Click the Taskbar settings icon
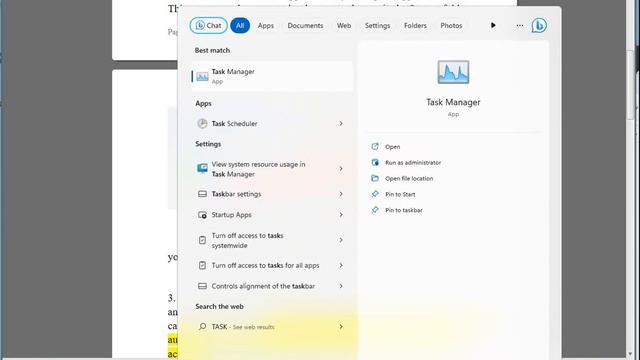Image resolution: width=640 pixels, height=360 pixels. point(202,194)
